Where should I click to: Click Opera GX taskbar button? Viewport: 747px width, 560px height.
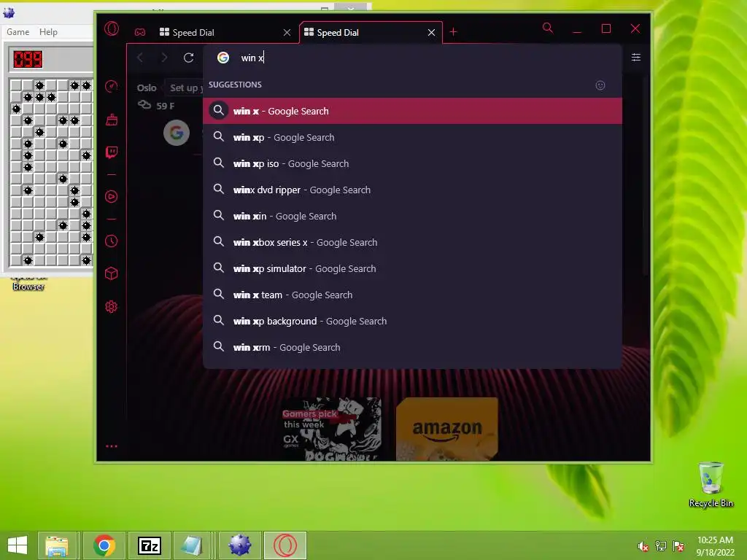coord(285,545)
